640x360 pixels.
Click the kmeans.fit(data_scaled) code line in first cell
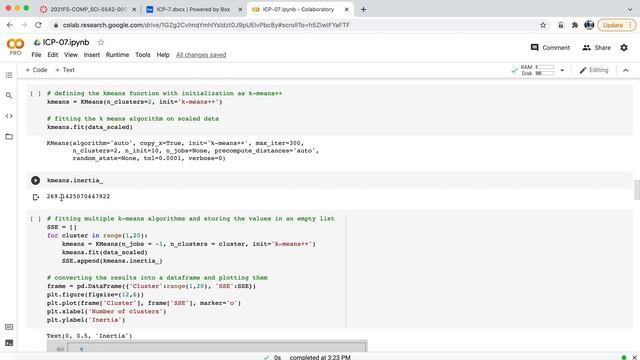point(90,127)
